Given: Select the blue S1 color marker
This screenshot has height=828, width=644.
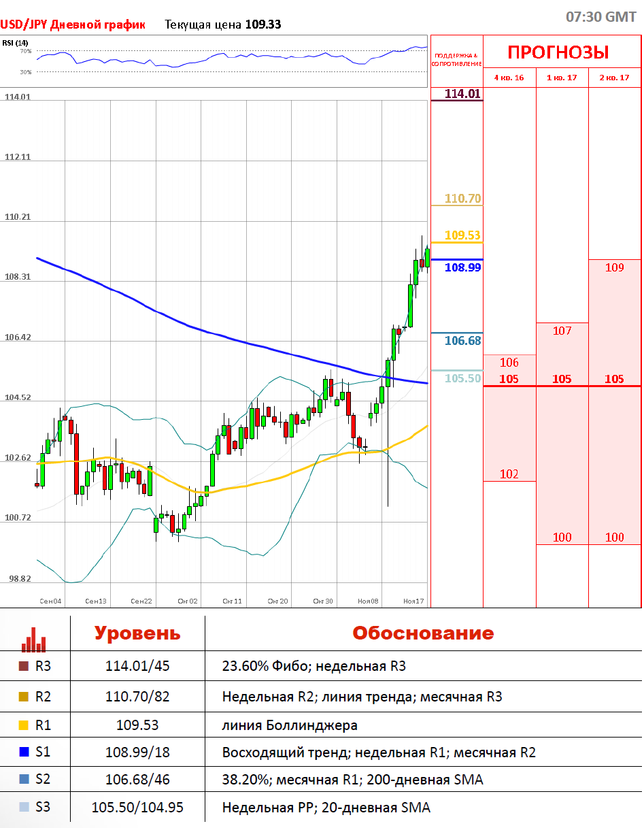Looking at the screenshot, I should tap(24, 752).
